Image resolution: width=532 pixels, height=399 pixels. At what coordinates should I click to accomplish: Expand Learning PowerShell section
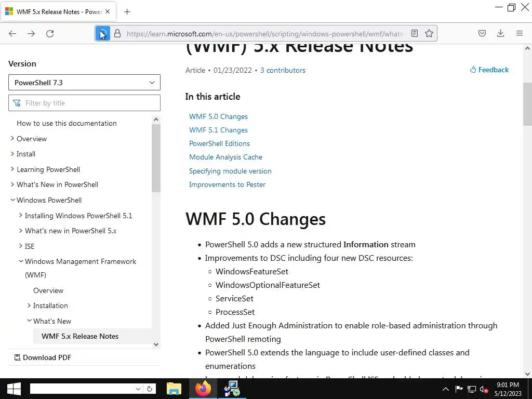point(12,169)
